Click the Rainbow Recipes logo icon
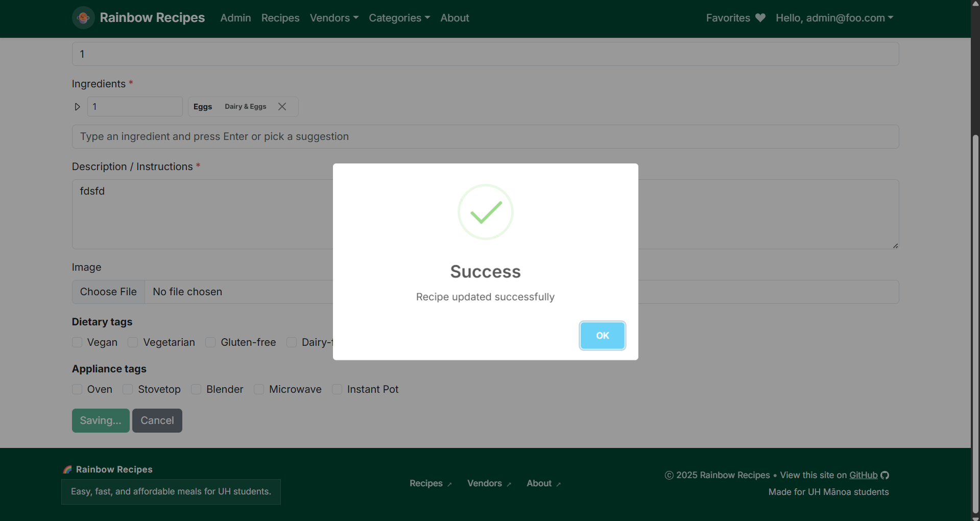 (x=83, y=18)
